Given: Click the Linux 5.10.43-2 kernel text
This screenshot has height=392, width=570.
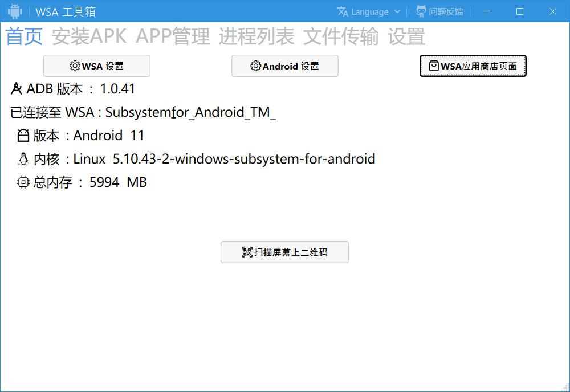Looking at the screenshot, I should tap(224, 159).
